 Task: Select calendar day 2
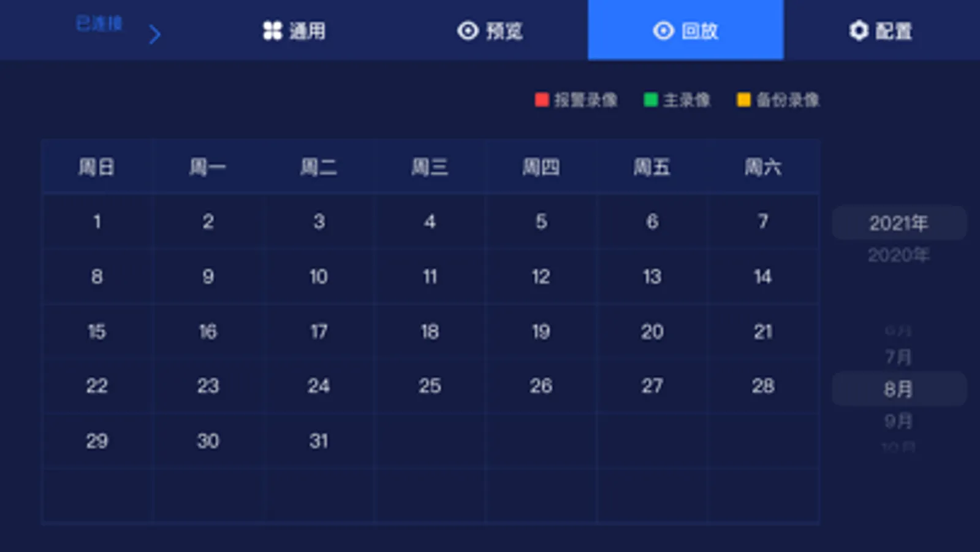(x=208, y=221)
